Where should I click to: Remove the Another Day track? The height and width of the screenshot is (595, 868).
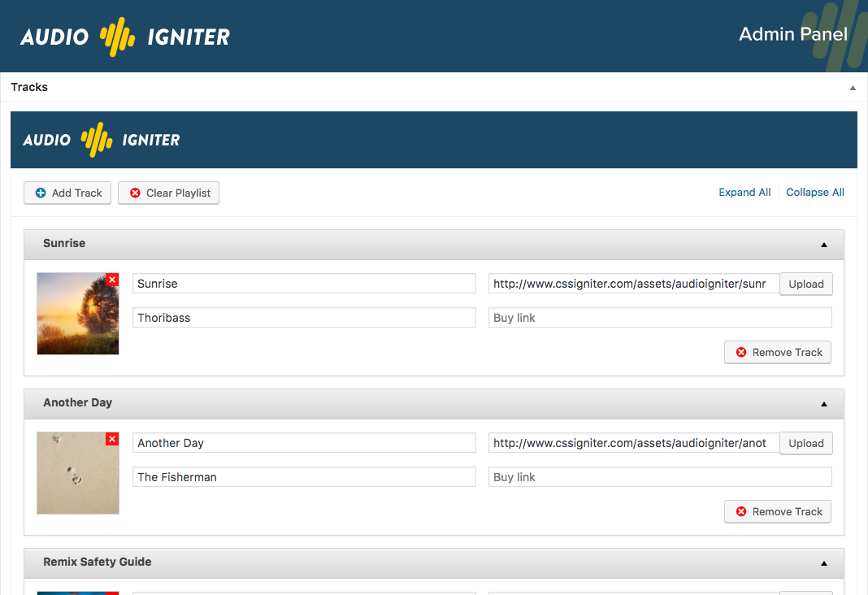pyautogui.click(x=778, y=511)
